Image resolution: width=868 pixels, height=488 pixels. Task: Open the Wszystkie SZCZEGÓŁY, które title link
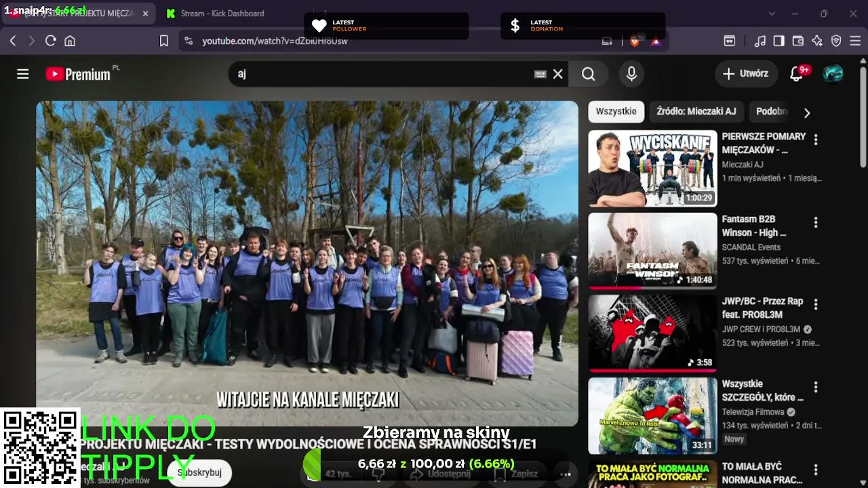(762, 390)
